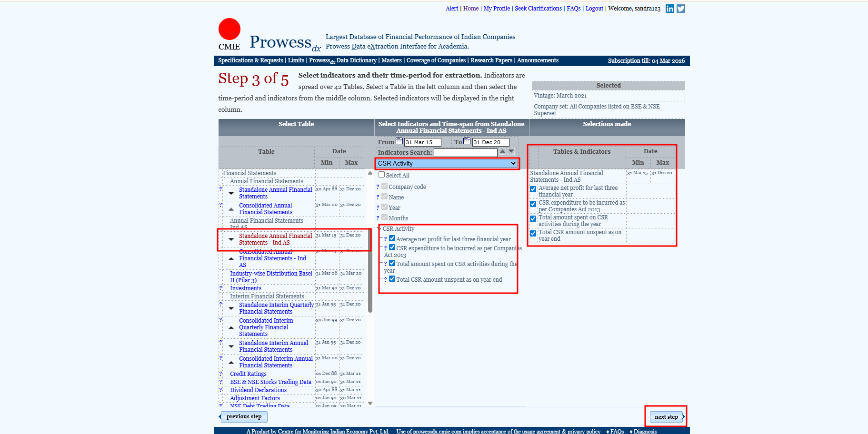
Task: Click the help icon beside Investments table
Action: coord(220,288)
